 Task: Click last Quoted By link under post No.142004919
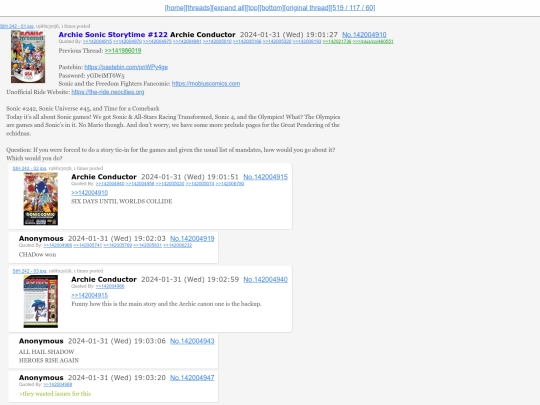(177, 245)
